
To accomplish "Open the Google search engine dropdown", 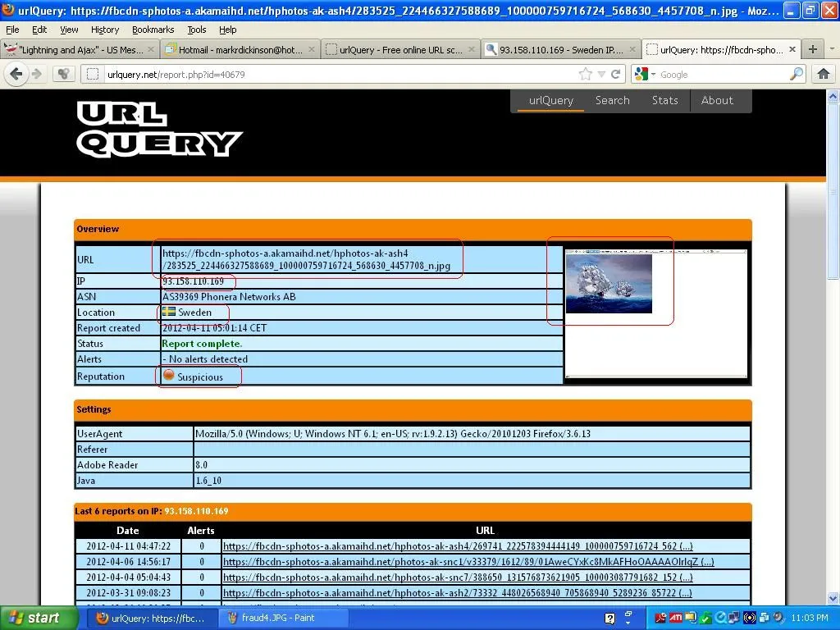I will [x=646, y=74].
